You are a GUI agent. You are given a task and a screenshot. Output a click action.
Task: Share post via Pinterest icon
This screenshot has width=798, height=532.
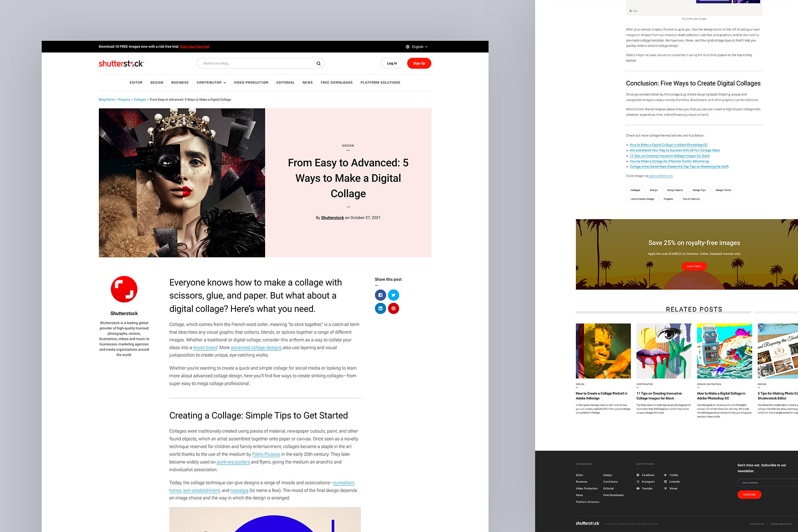coord(394,309)
